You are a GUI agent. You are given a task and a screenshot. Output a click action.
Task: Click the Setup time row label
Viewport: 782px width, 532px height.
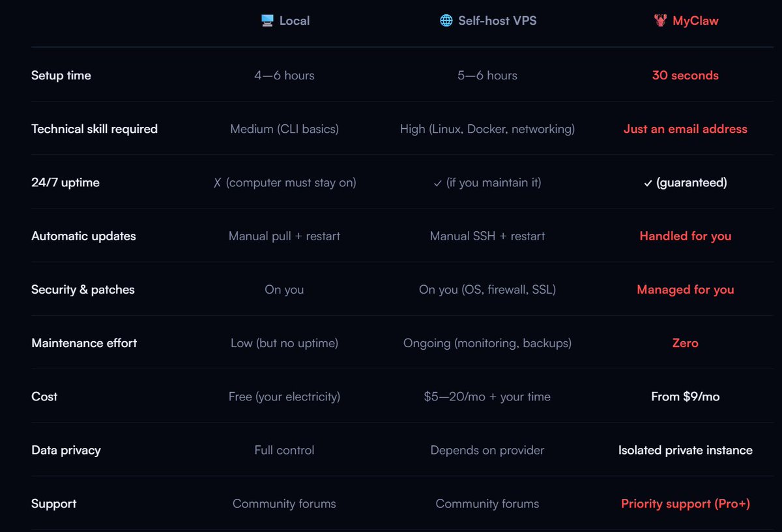pos(61,76)
